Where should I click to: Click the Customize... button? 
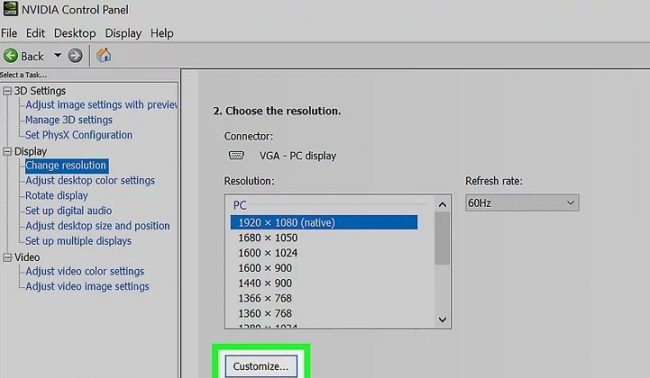point(261,366)
